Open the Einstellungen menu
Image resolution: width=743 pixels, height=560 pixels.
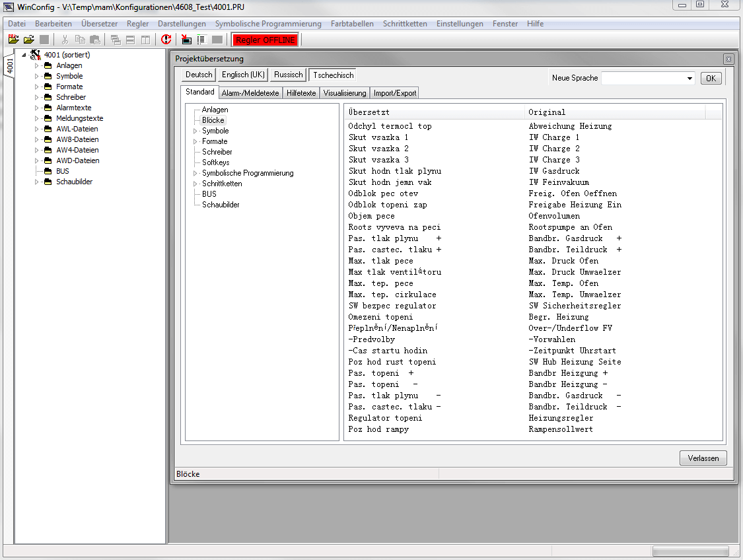(x=460, y=24)
